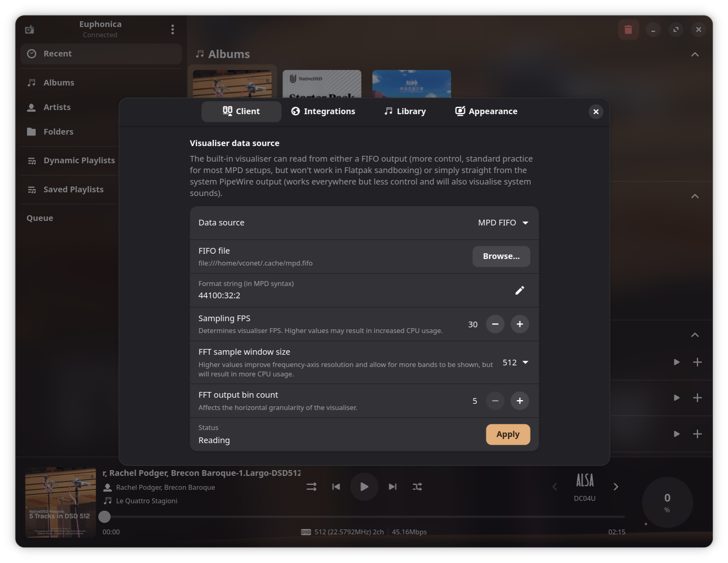Switch to next audio output after ALSA
The height and width of the screenshot is (563, 728).
click(x=615, y=486)
